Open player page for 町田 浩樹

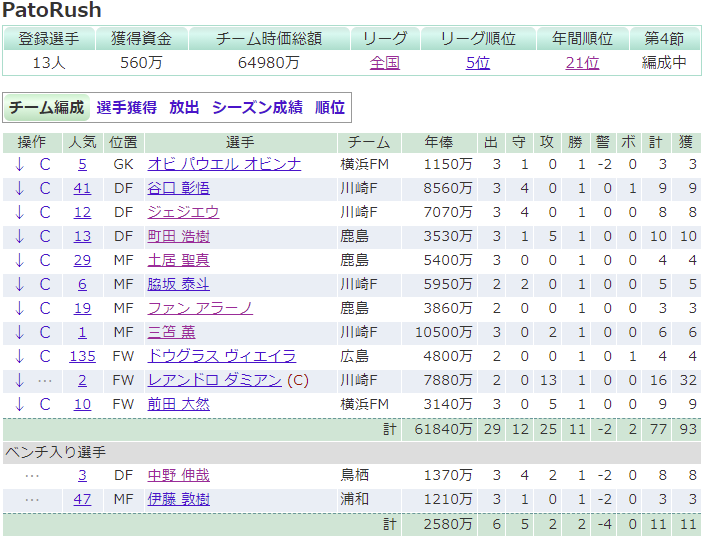click(x=178, y=236)
